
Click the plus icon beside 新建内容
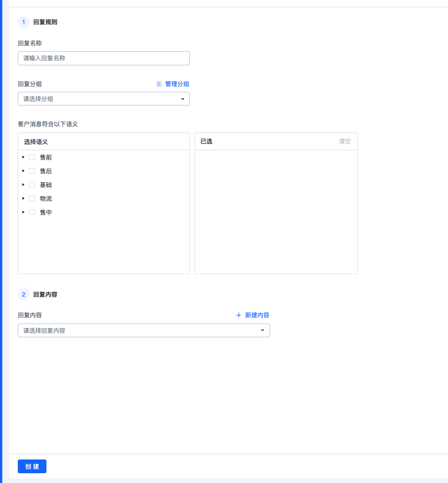coord(239,315)
